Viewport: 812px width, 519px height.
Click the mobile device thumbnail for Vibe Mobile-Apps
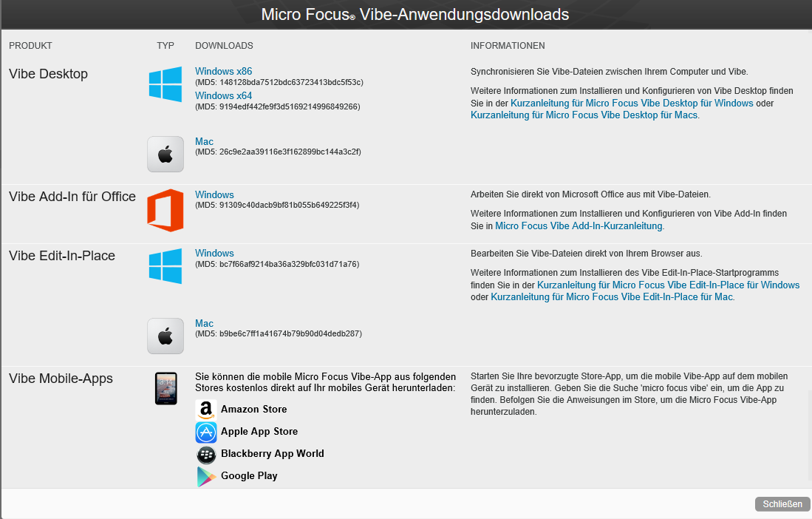pos(166,388)
